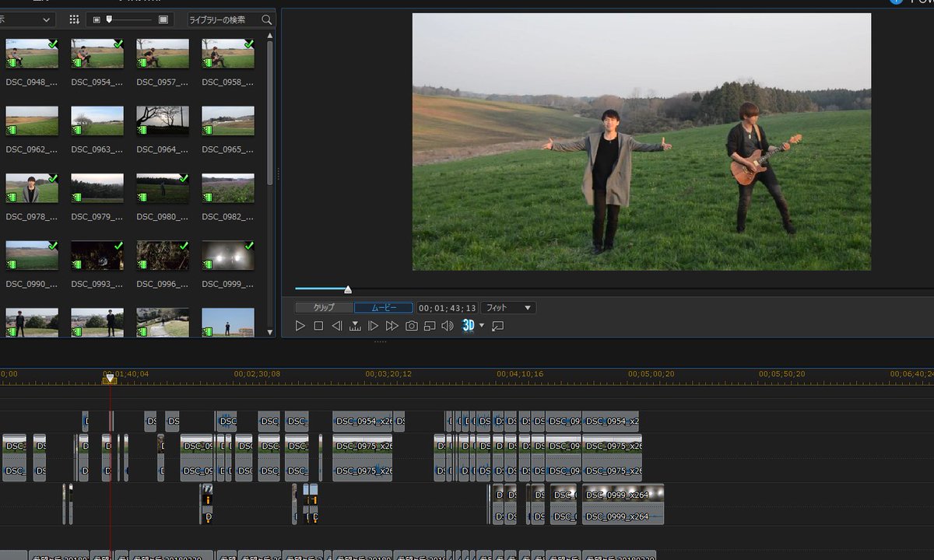The height and width of the screenshot is (560, 934).
Task: Open the フィット zoom dropdown
Action: [507, 308]
